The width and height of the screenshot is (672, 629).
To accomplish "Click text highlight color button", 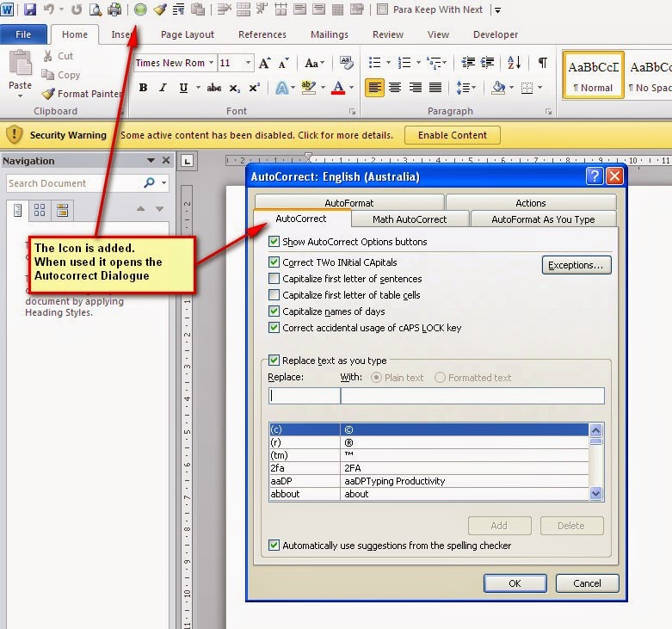I will coord(309,88).
